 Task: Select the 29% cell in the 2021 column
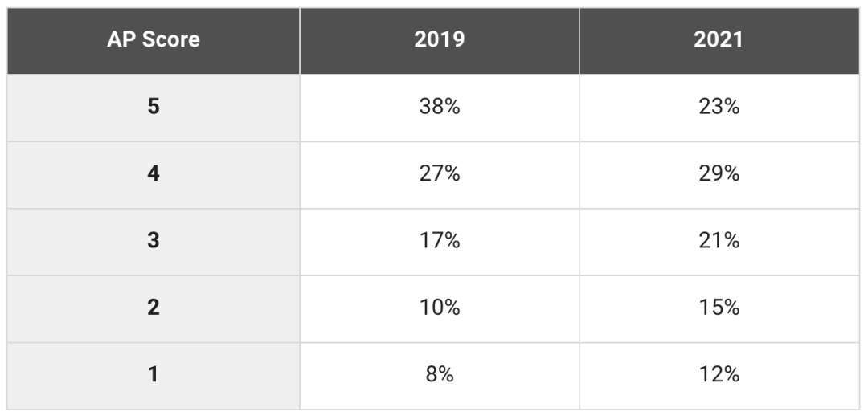click(x=719, y=174)
